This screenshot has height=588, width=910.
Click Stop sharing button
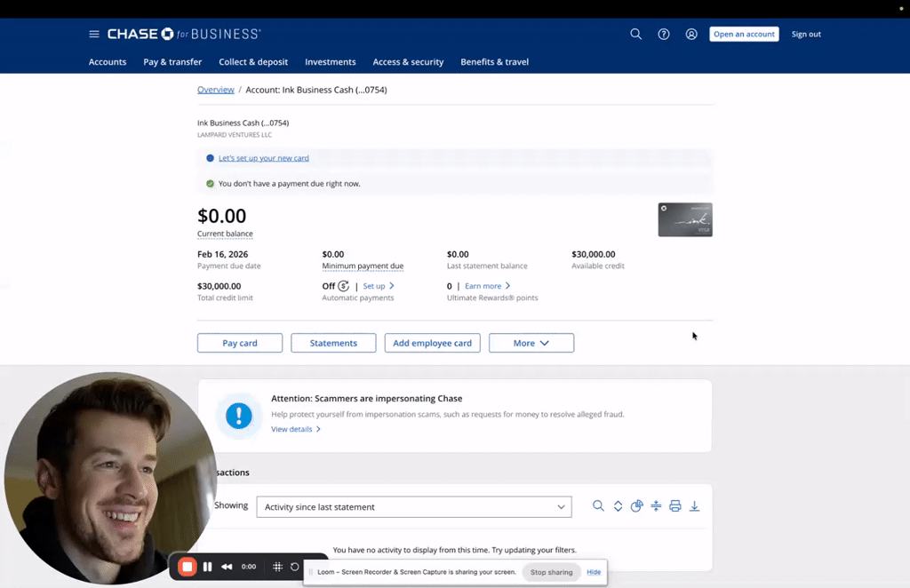pos(551,572)
